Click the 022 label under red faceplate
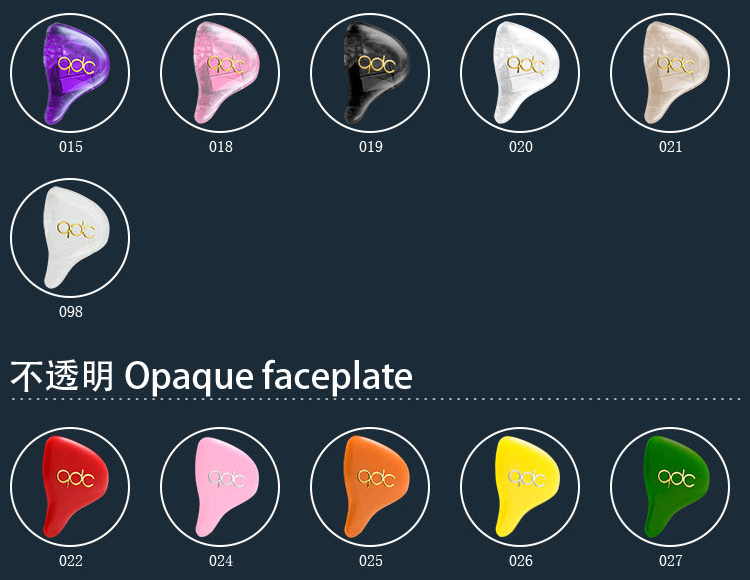Viewport: 750px width, 580px height. click(71, 561)
